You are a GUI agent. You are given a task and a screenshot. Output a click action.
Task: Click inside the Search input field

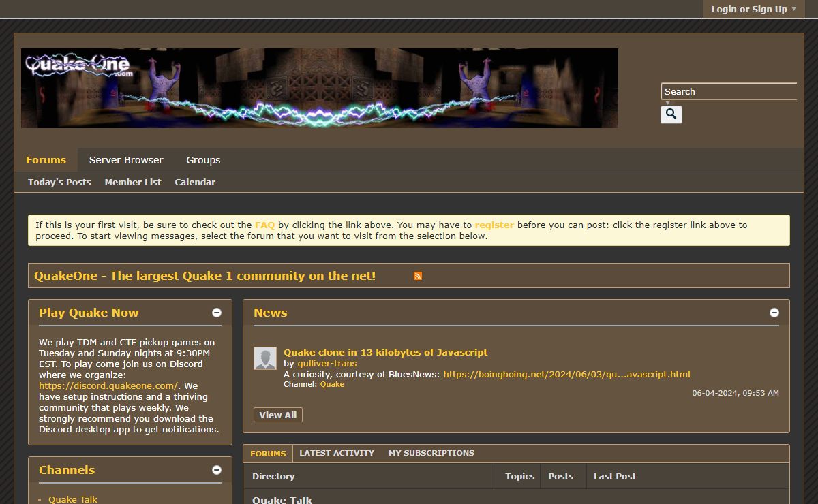pyautogui.click(x=729, y=91)
